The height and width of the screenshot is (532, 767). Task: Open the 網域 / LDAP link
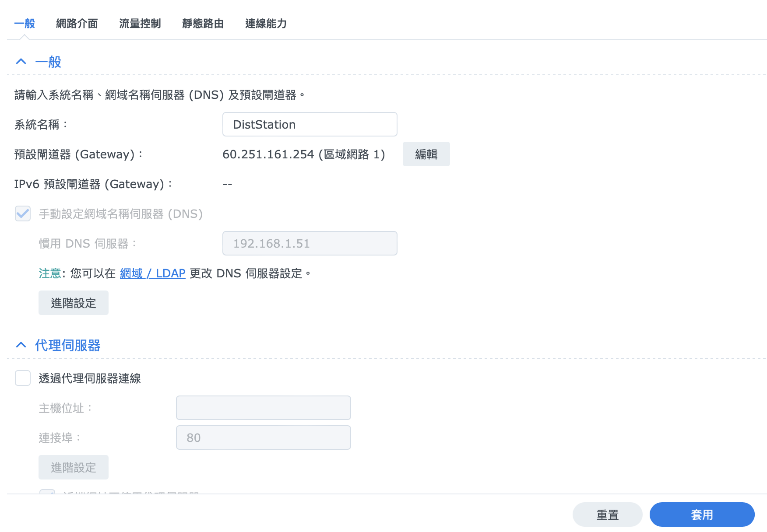coord(153,273)
